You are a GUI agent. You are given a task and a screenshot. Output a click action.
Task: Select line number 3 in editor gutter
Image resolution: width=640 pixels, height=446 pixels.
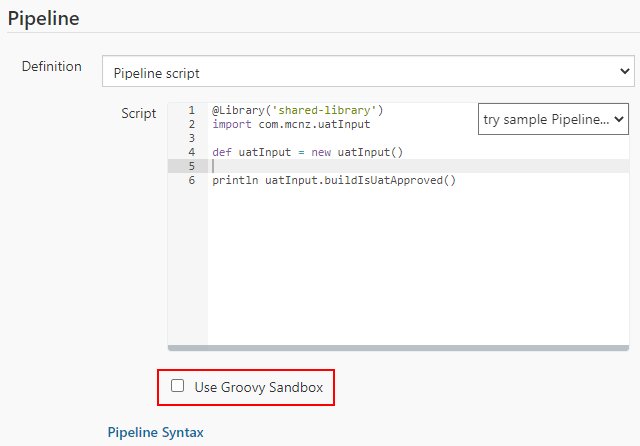point(190,138)
